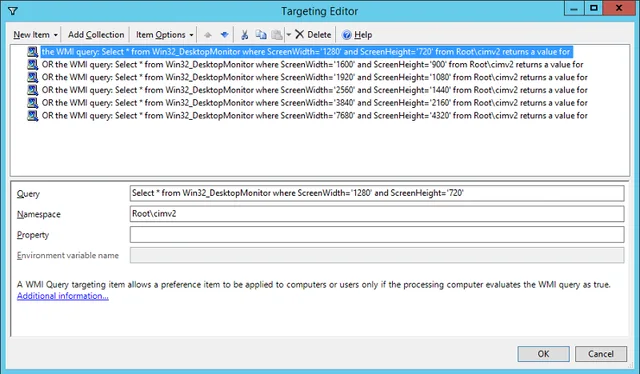Move item up with the up arrow
This screenshot has width=640, height=374.
(x=208, y=35)
